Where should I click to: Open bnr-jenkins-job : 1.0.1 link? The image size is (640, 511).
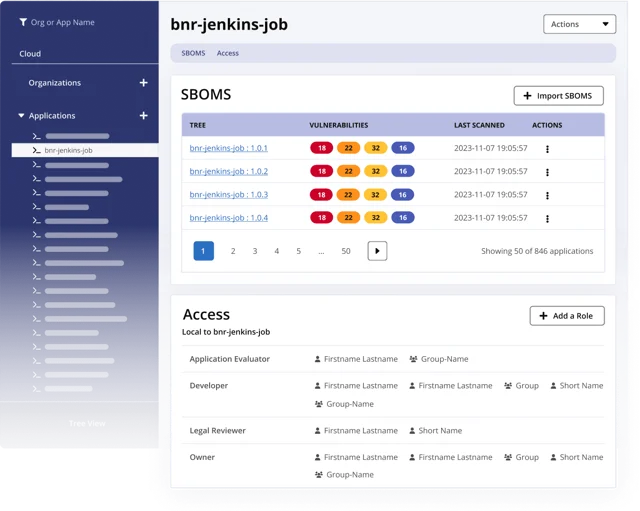pyautogui.click(x=229, y=148)
